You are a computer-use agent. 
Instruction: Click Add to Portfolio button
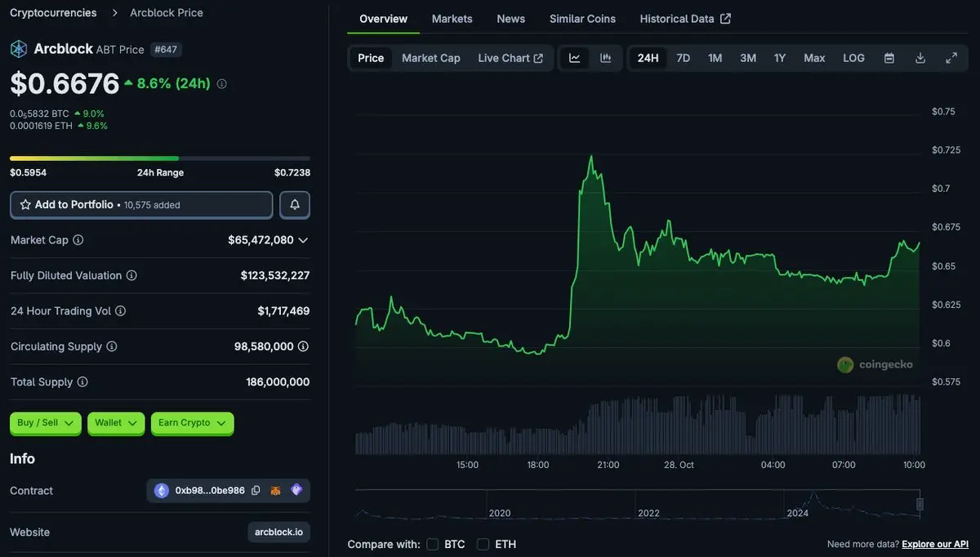141,205
